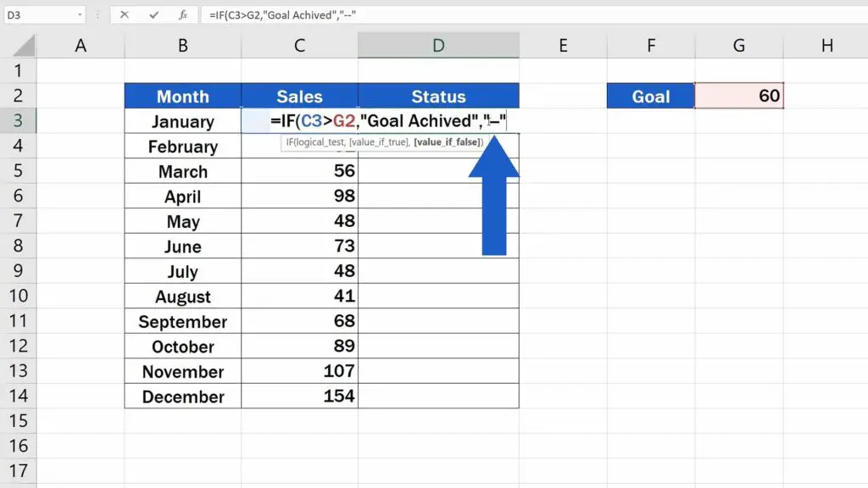Select the December cell
This screenshot has height=488, width=868.
182,396
